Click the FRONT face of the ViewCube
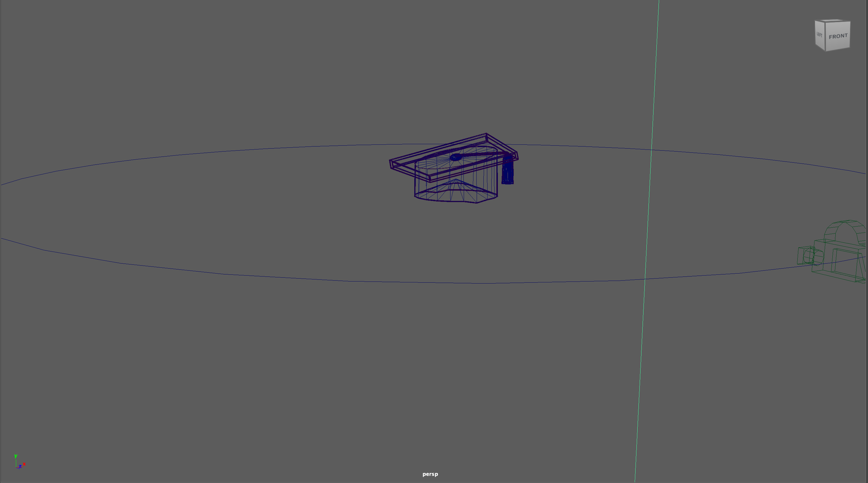 point(838,36)
